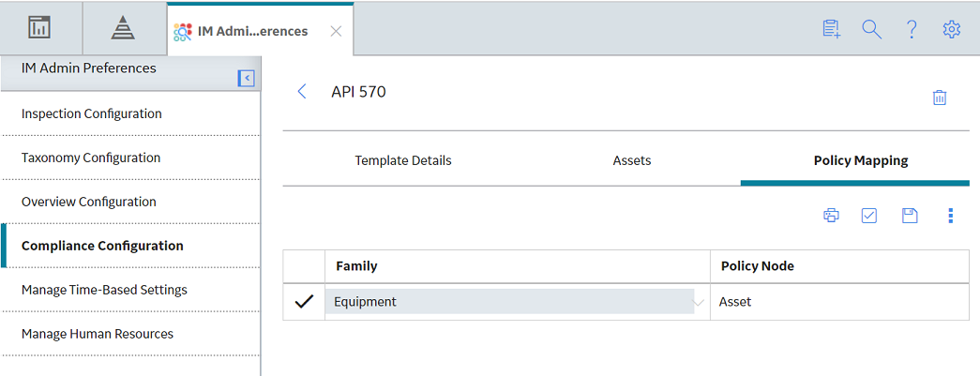Switch to the Assets tab
Viewport: 980px width, 376px height.
point(632,160)
